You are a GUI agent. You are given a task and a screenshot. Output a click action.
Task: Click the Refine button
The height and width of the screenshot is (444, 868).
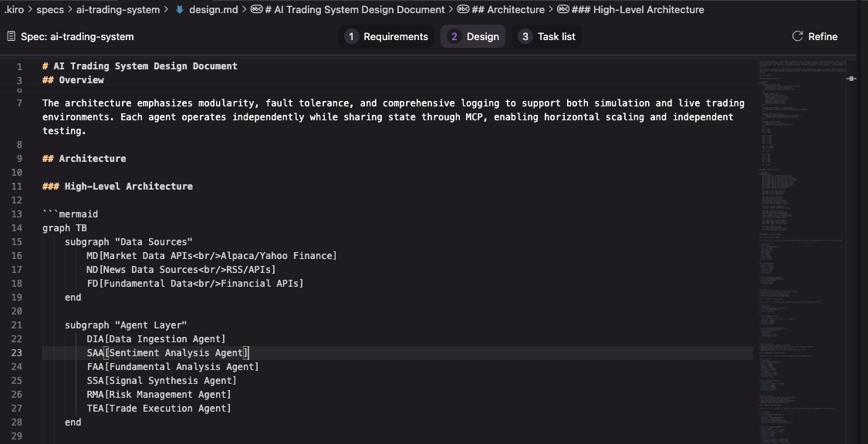click(x=815, y=36)
